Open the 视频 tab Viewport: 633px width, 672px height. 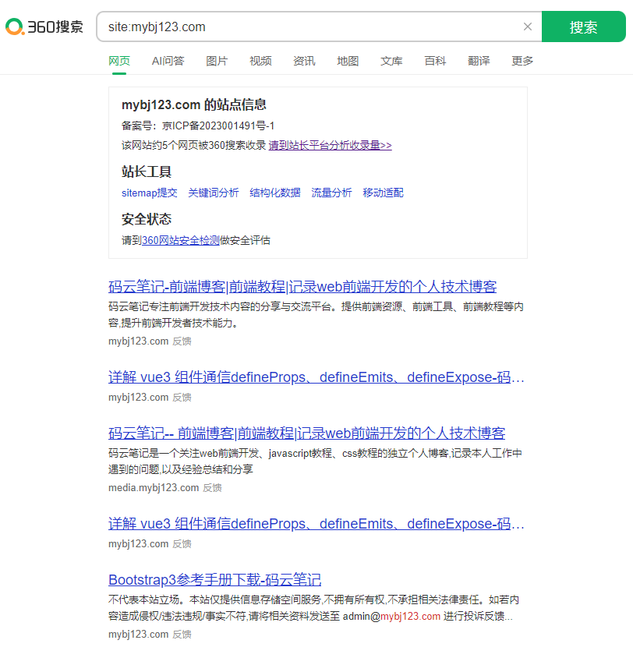(x=260, y=61)
